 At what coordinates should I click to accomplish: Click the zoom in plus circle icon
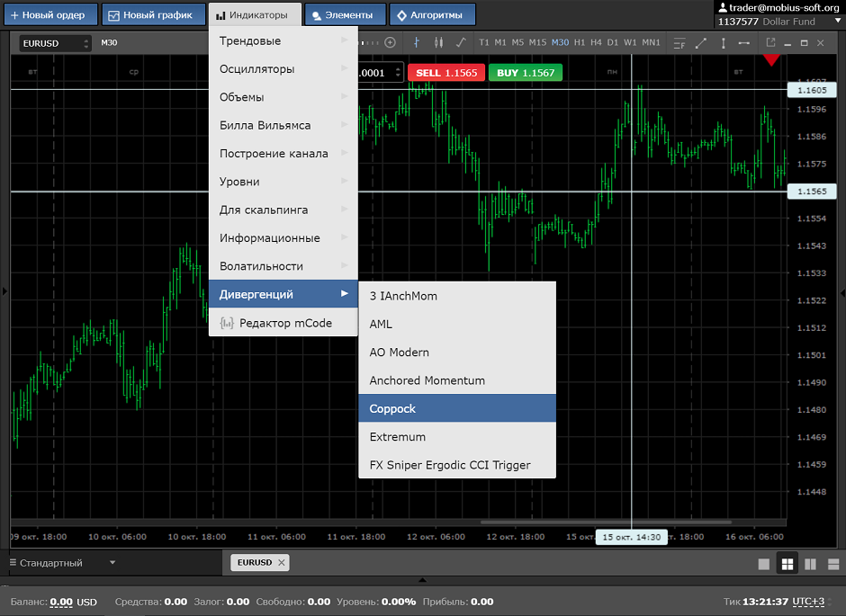(390, 42)
